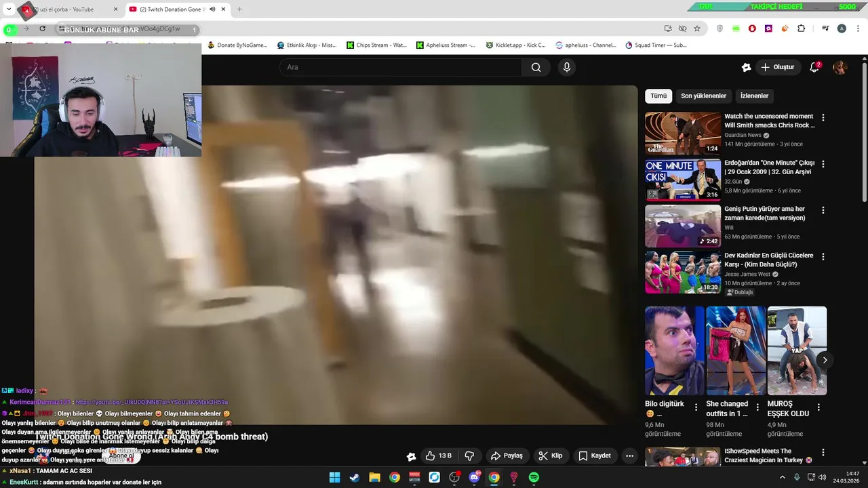Image resolution: width=868 pixels, height=488 pixels.
Task: Open the grey shield extension
Action: coord(719,28)
